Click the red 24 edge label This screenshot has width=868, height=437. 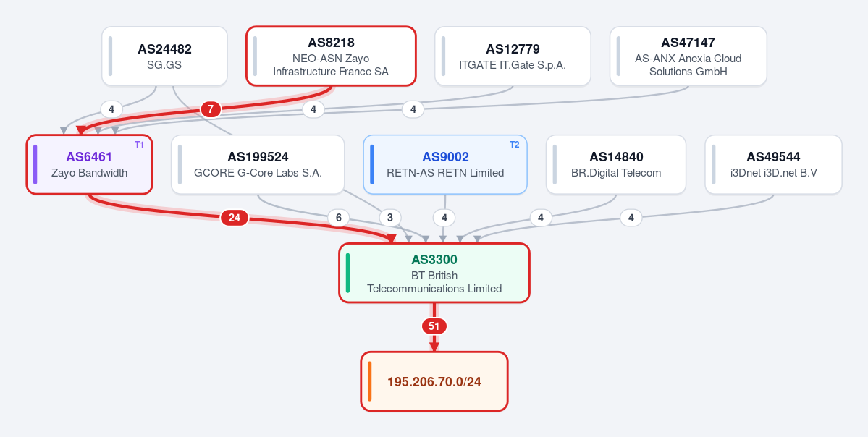[x=235, y=218]
